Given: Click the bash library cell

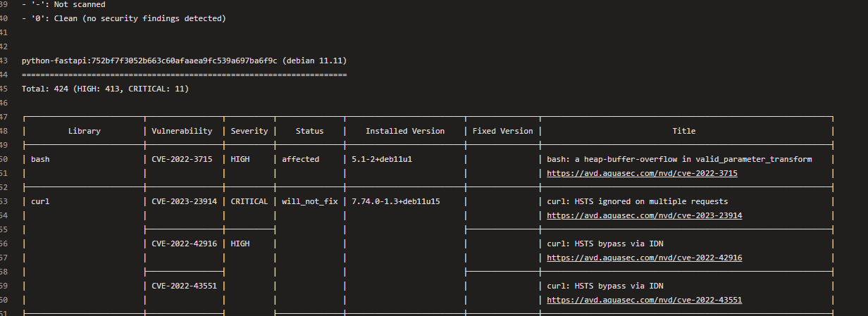Looking at the screenshot, I should pos(40,159).
